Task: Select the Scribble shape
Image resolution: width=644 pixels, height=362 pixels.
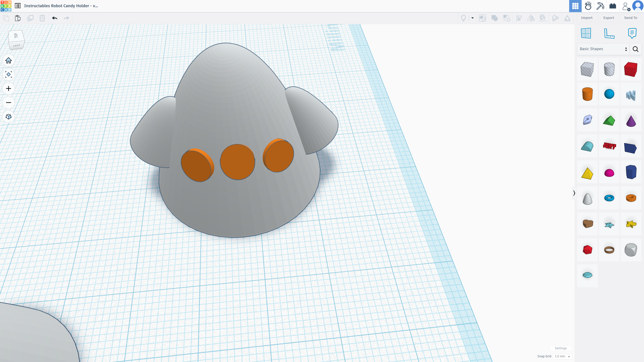Action: click(x=631, y=95)
